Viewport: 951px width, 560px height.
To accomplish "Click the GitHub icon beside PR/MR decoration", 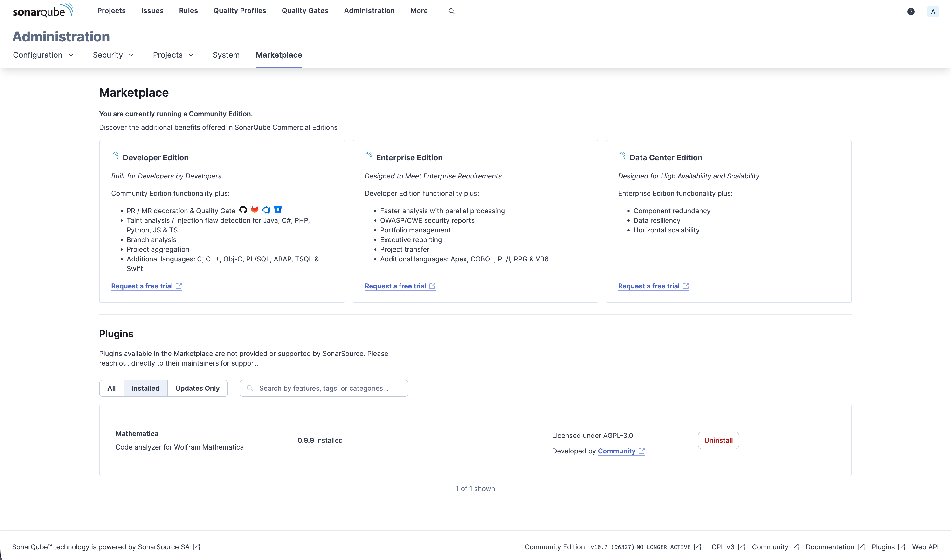I will [x=243, y=210].
